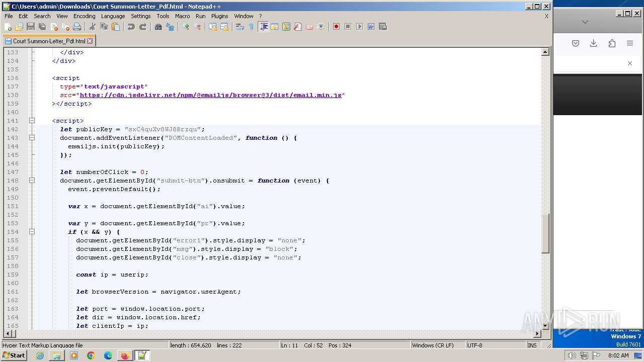Click the Close All toolbar icon
644x362 pixels.
click(x=65, y=27)
